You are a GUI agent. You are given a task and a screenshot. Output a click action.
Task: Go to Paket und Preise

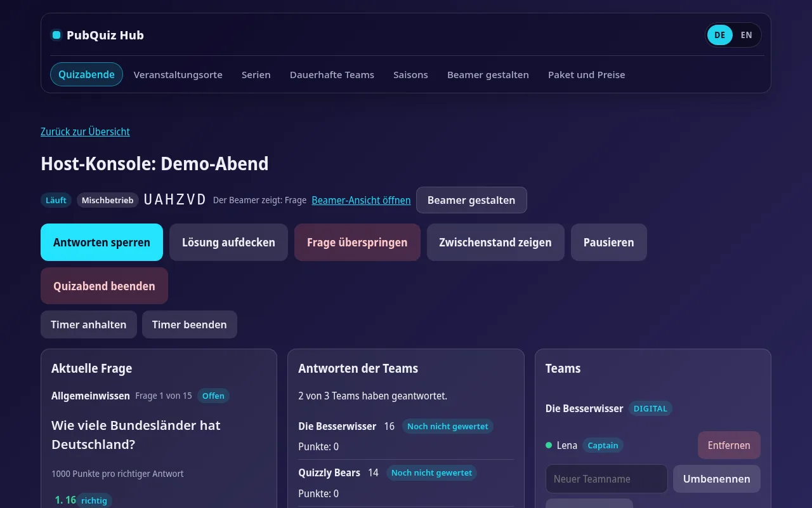point(587,74)
